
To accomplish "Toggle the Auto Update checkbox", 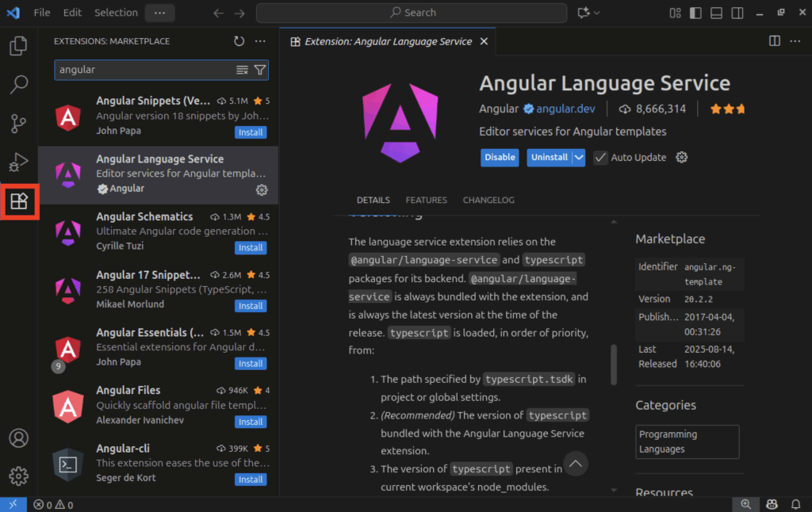I will [600, 157].
